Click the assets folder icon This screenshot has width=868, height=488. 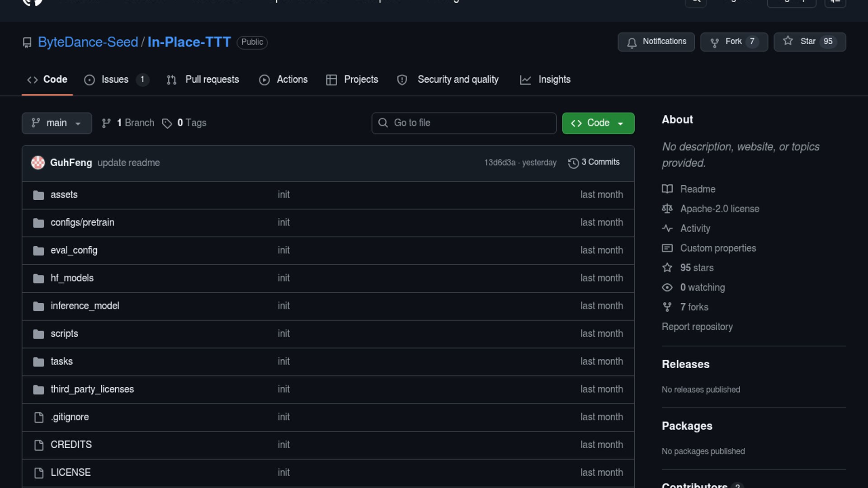[x=38, y=195]
